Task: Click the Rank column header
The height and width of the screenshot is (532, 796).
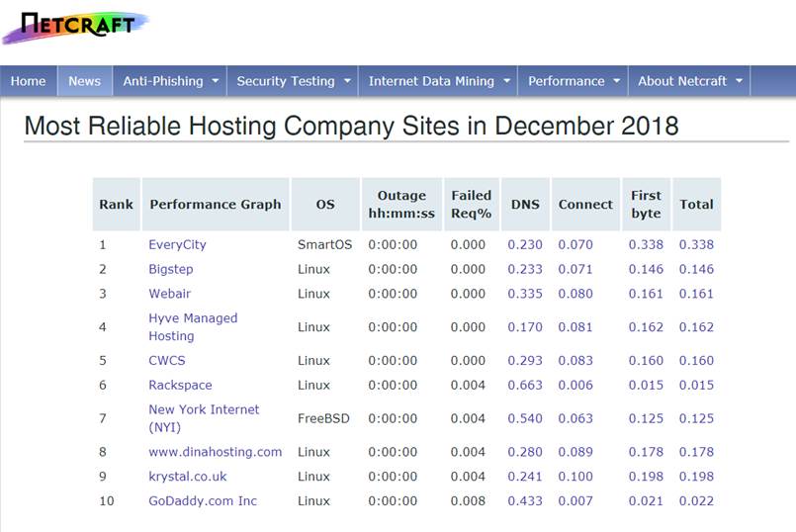Action: [117, 204]
